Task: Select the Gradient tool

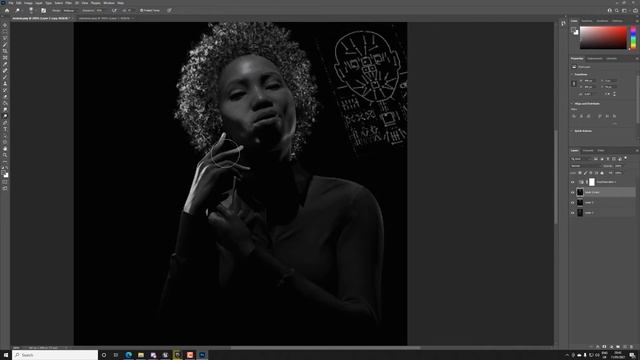Action: pyautogui.click(x=5, y=103)
